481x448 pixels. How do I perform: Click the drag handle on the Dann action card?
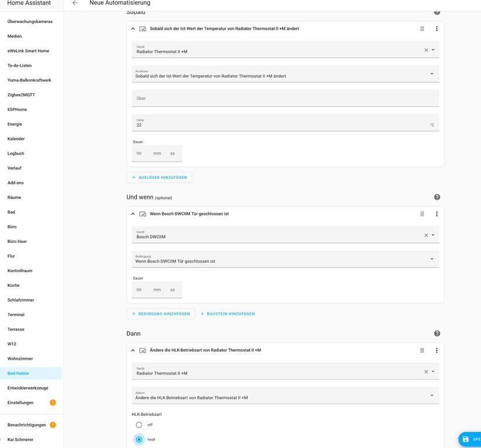coord(422,350)
